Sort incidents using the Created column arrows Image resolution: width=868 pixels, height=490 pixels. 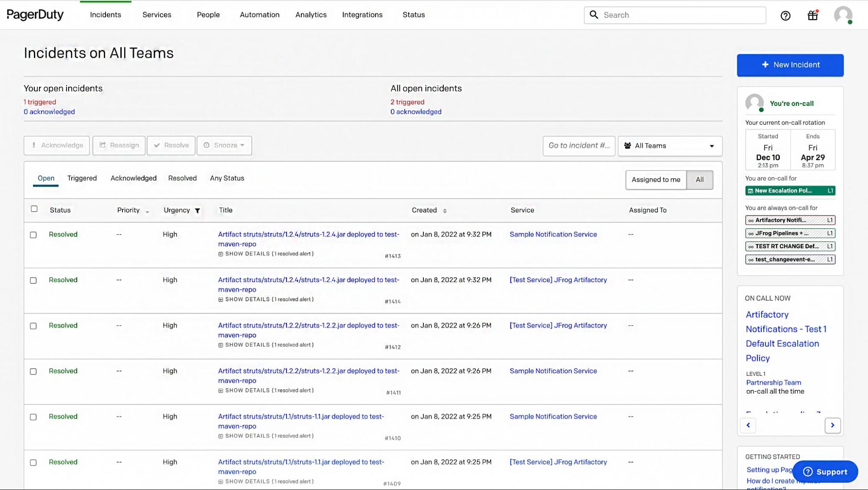pos(445,210)
